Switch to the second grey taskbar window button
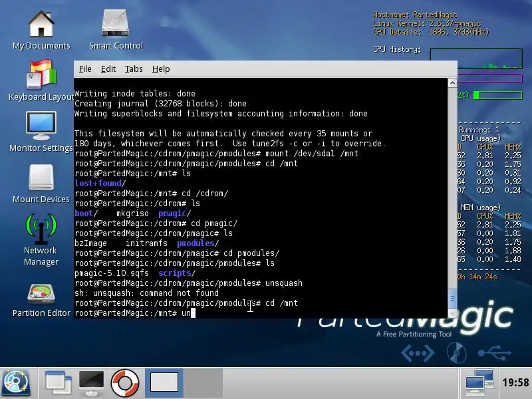The width and height of the screenshot is (532, 399). pos(203,383)
